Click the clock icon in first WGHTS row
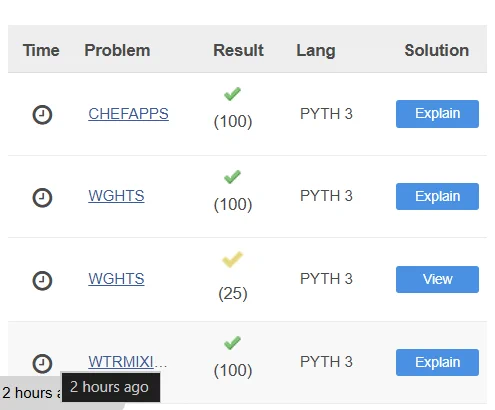The width and height of the screenshot is (495, 410). [x=42, y=198]
